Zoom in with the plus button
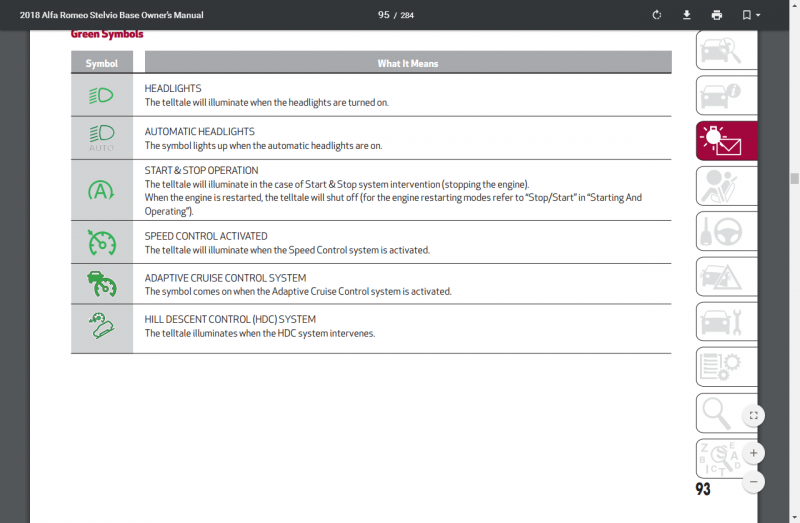 753,453
